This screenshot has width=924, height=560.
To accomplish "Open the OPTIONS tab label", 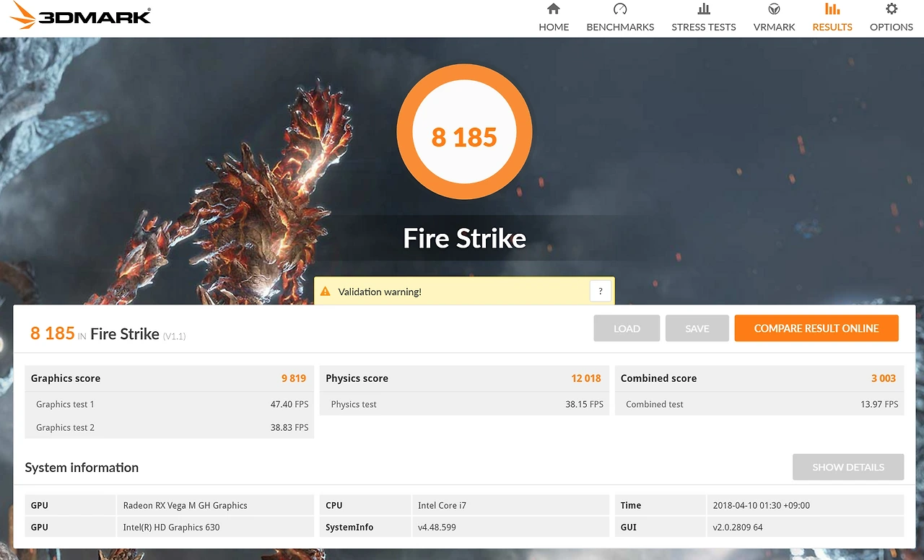I will pos(892,27).
